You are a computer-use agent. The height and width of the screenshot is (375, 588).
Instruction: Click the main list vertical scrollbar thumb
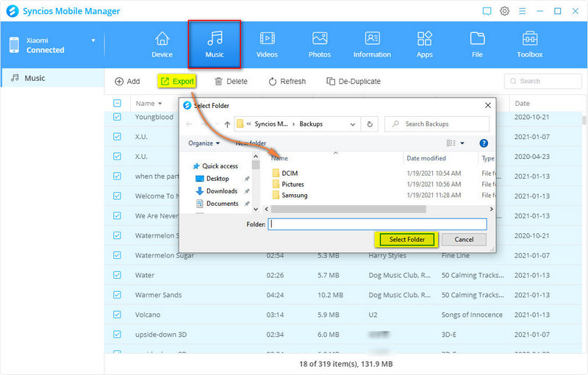click(x=584, y=120)
